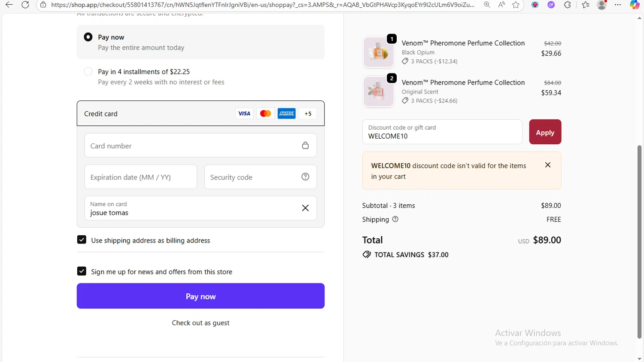This screenshot has width=644, height=362.
Task: Click the browser address bar URL
Action: coord(263,5)
